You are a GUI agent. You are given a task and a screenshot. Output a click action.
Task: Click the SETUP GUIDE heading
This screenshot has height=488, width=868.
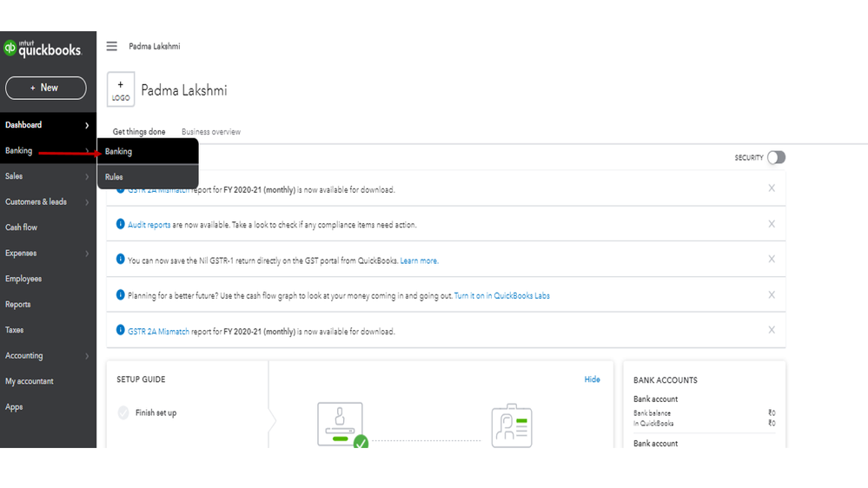point(141,379)
